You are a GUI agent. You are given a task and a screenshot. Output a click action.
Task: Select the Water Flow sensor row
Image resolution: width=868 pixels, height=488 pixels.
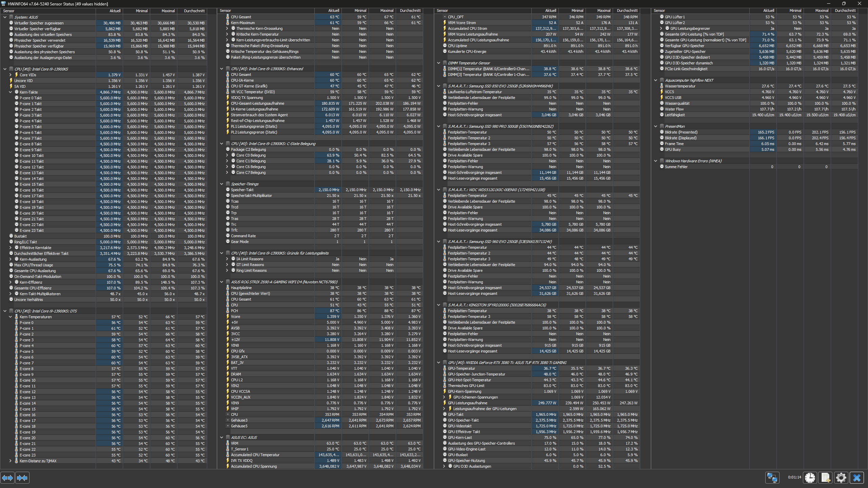[674, 109]
